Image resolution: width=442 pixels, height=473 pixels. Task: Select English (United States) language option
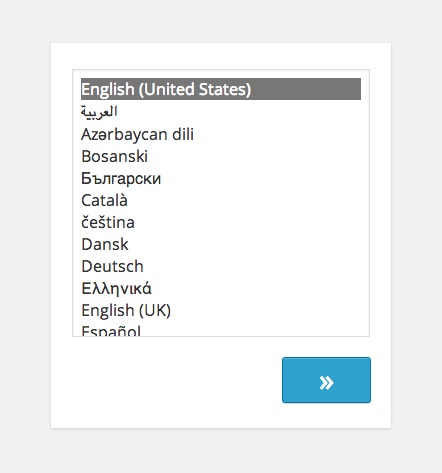(x=221, y=89)
